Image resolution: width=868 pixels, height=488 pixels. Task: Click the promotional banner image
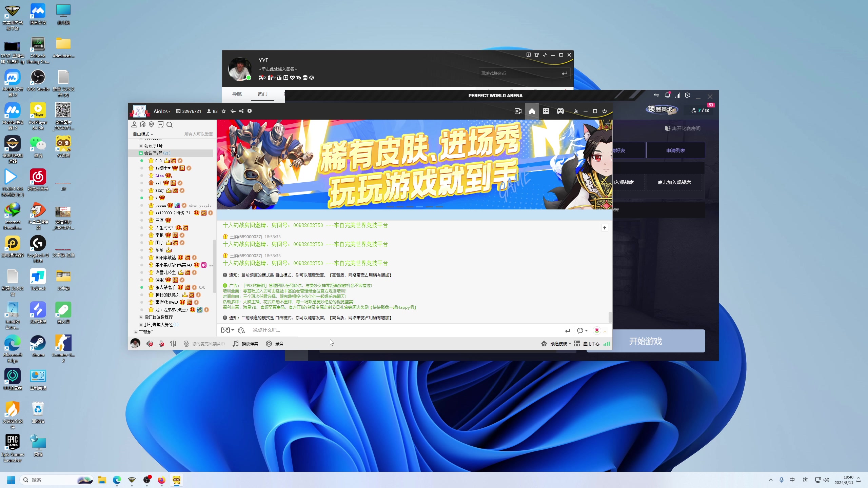[x=414, y=164]
